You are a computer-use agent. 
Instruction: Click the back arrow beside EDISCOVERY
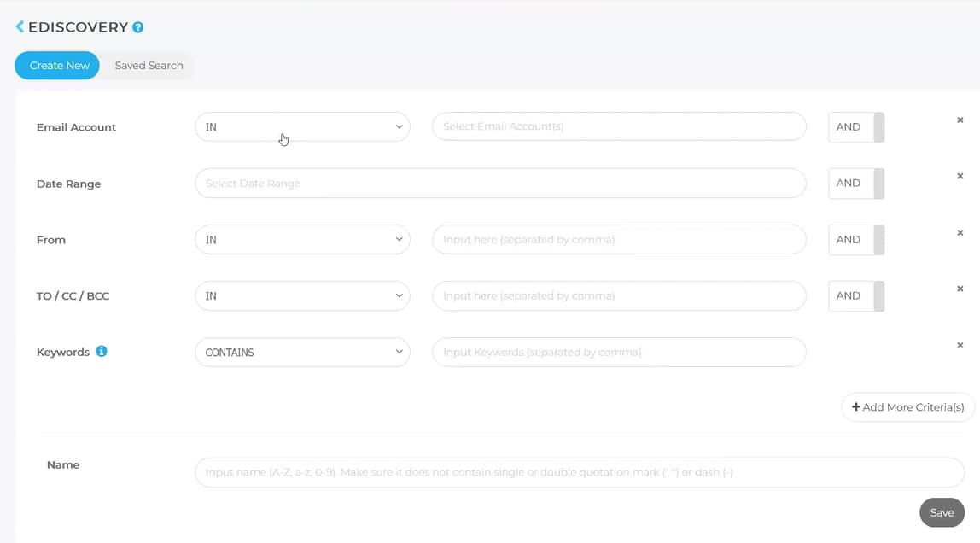point(20,27)
